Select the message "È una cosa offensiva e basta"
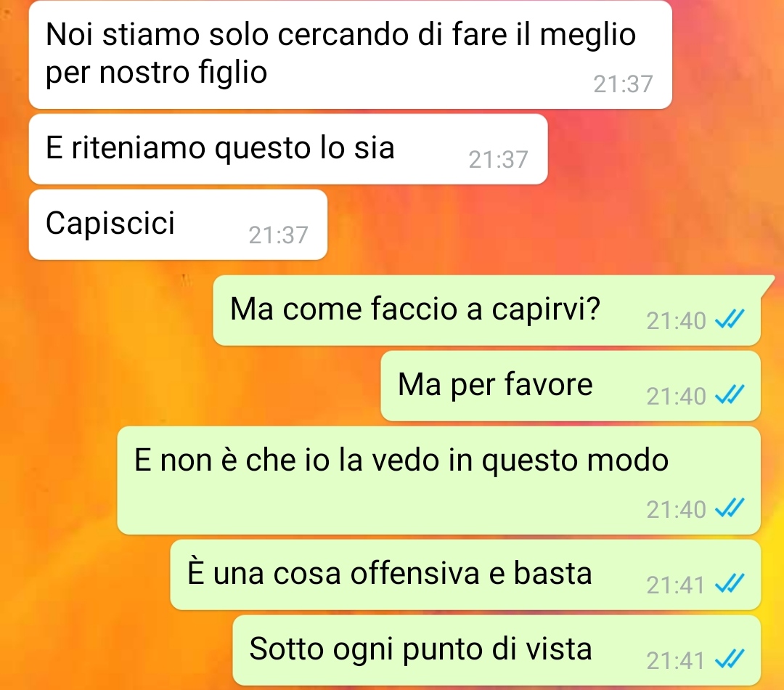Screen dimensions: 784x690 coord(465,575)
